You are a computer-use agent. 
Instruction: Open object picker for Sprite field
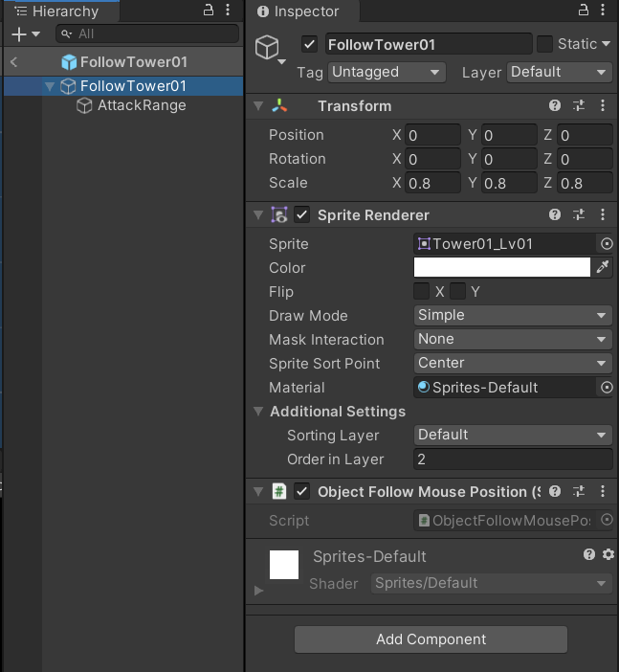pyautogui.click(x=606, y=244)
